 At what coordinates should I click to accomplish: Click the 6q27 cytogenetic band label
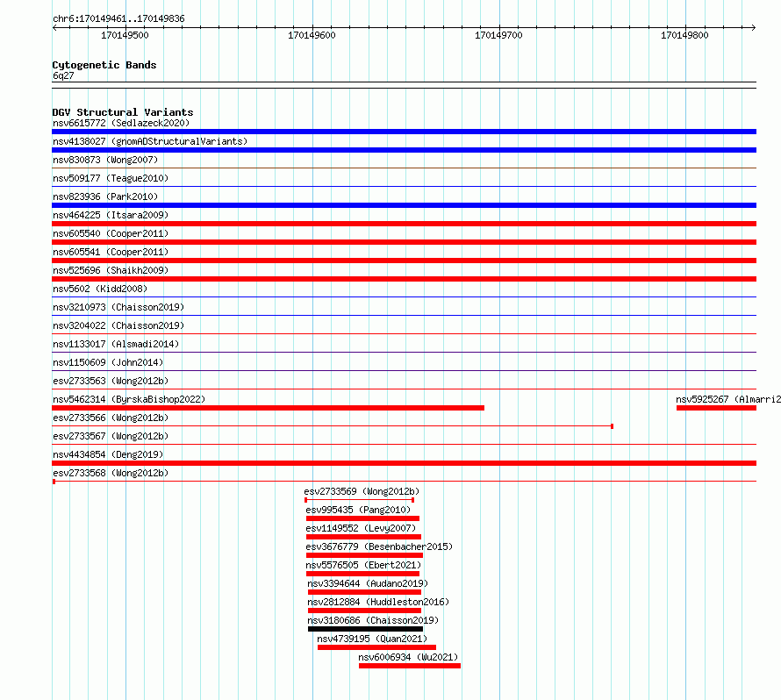(63, 75)
